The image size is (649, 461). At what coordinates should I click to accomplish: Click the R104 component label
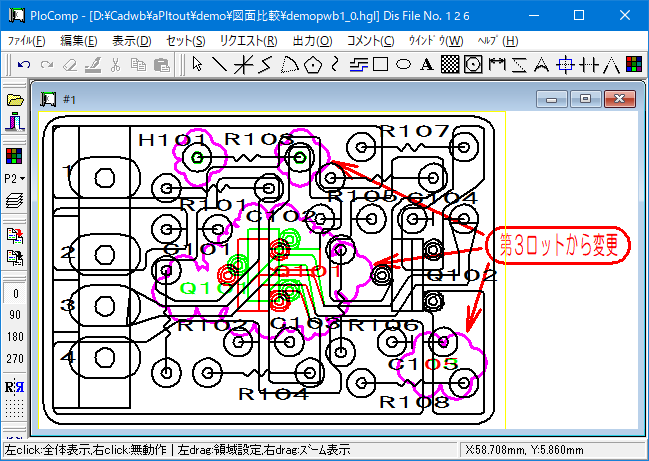pos(274,394)
